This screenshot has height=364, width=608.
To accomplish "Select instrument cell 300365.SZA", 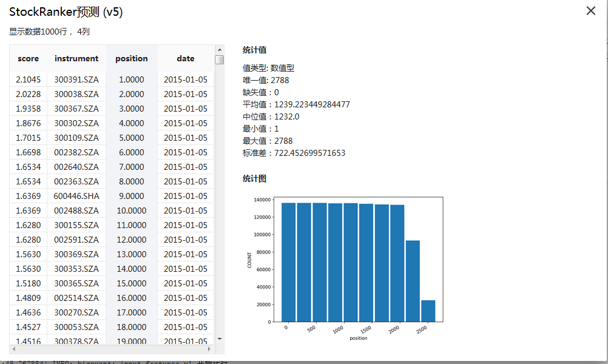I will coord(76,283).
